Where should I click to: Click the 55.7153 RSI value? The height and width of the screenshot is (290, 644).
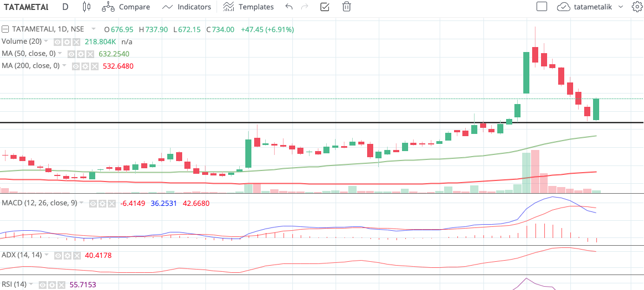click(x=83, y=284)
